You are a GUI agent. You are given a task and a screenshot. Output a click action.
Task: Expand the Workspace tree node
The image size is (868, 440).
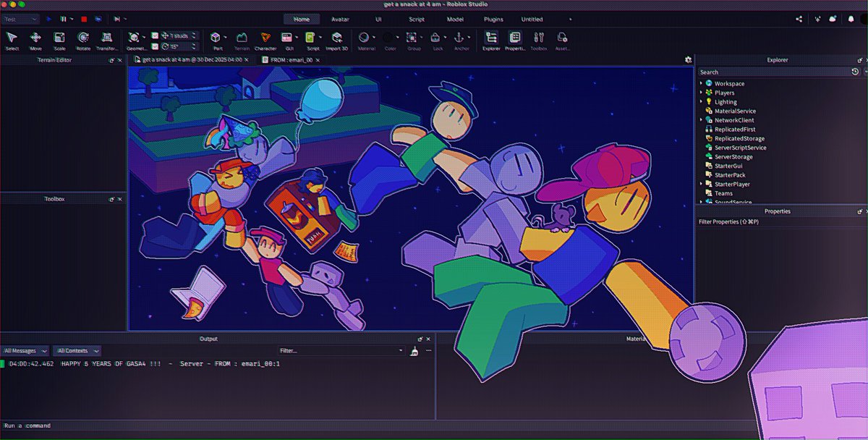[x=702, y=83]
